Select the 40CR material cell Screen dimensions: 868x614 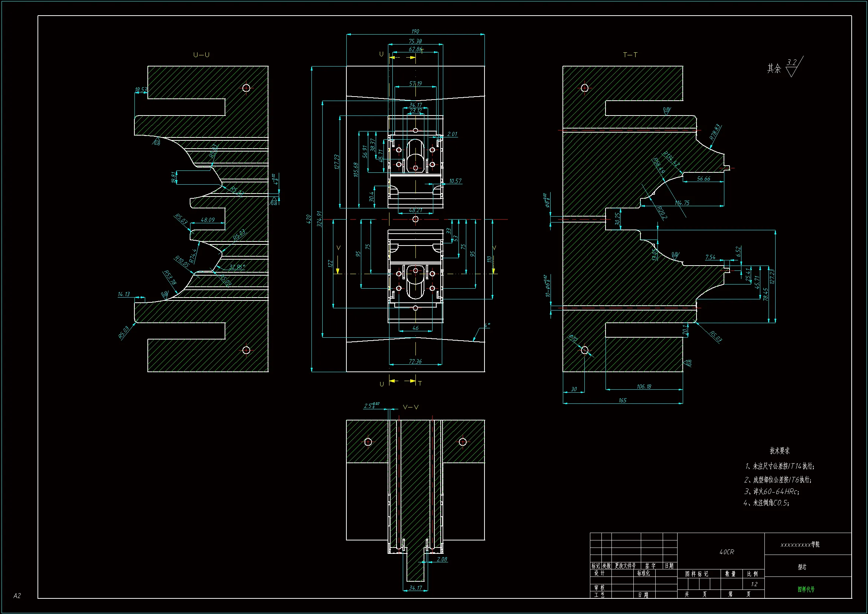pos(726,552)
